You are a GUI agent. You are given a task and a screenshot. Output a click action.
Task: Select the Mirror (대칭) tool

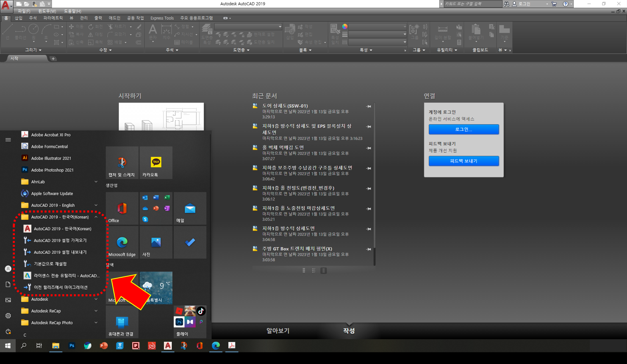pyautogui.click(x=95, y=35)
